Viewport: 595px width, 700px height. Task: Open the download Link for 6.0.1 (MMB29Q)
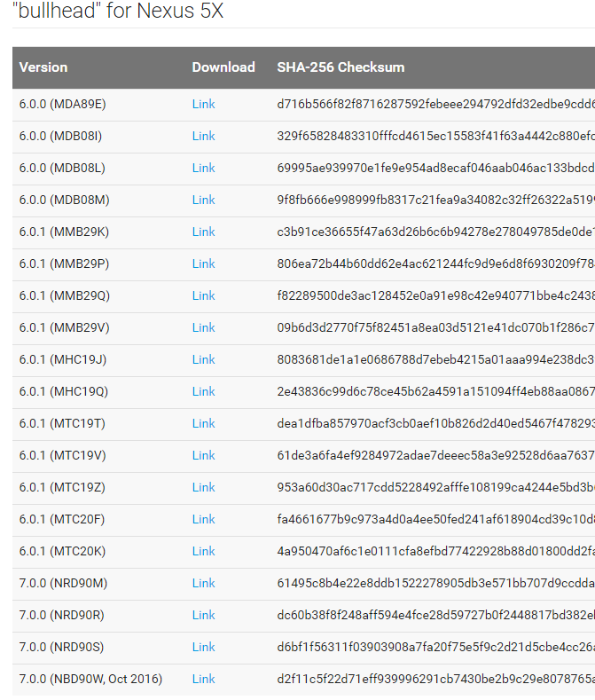point(204,295)
